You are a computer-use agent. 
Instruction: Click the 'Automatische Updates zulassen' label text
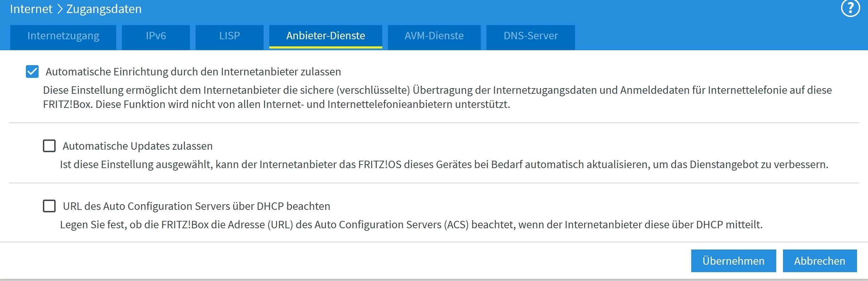[137, 146]
